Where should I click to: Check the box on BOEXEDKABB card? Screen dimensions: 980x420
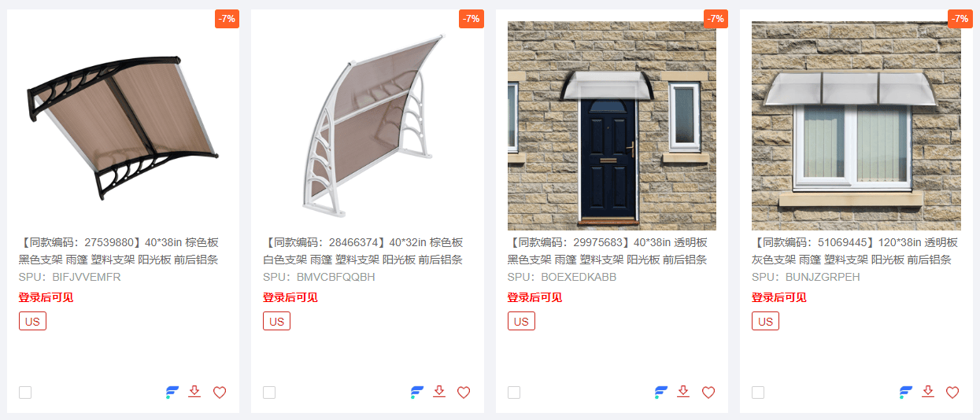[x=514, y=392]
